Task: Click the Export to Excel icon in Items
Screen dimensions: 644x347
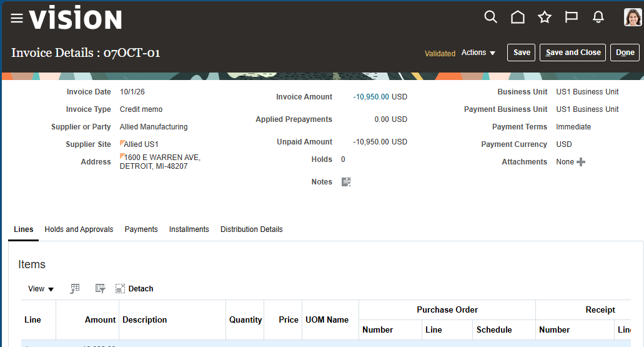Action: (75, 289)
